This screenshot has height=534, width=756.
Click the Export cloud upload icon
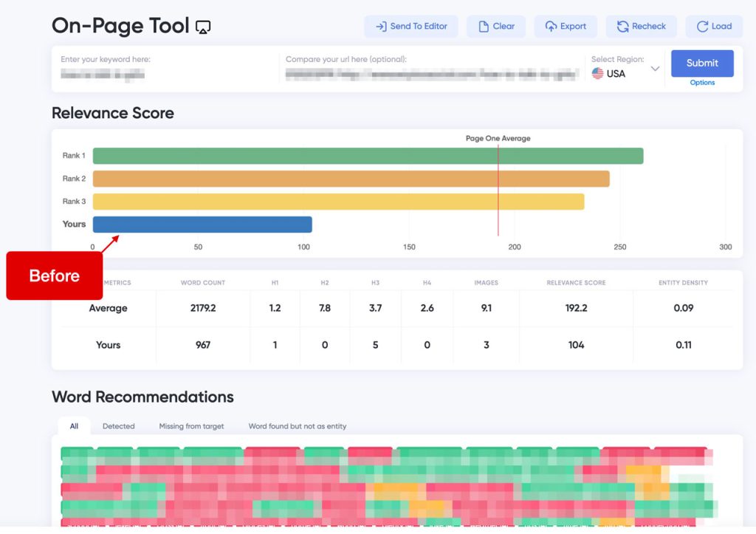pos(551,27)
